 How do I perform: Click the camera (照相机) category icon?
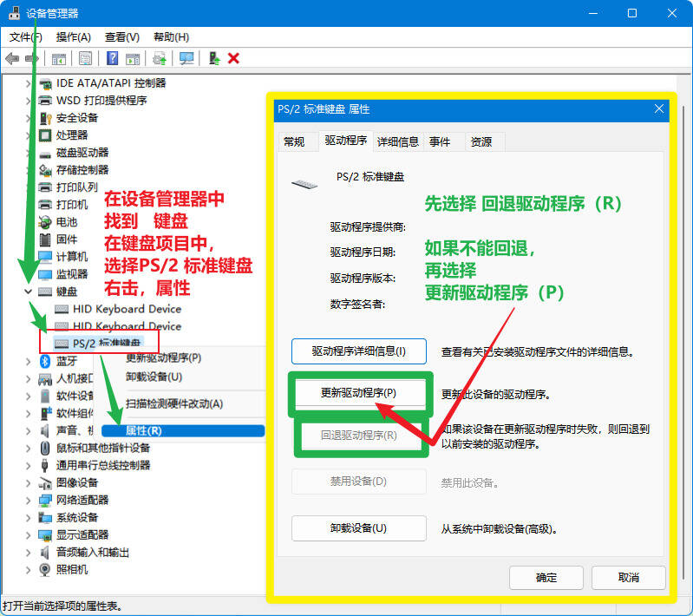pos(46,569)
